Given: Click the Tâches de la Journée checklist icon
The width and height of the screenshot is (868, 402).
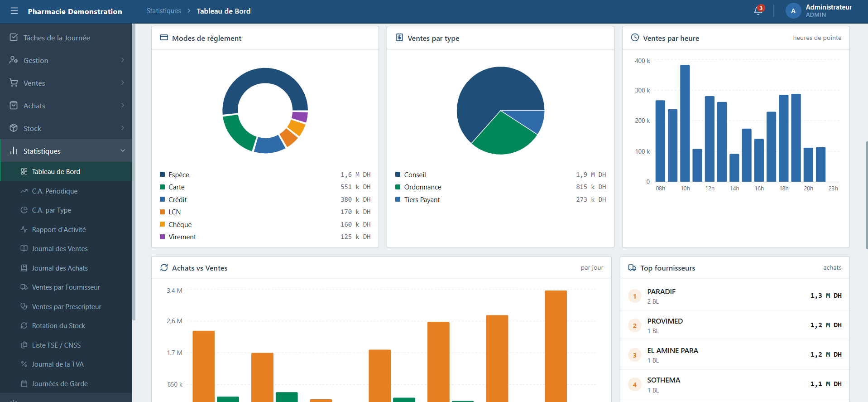Looking at the screenshot, I should tap(14, 38).
